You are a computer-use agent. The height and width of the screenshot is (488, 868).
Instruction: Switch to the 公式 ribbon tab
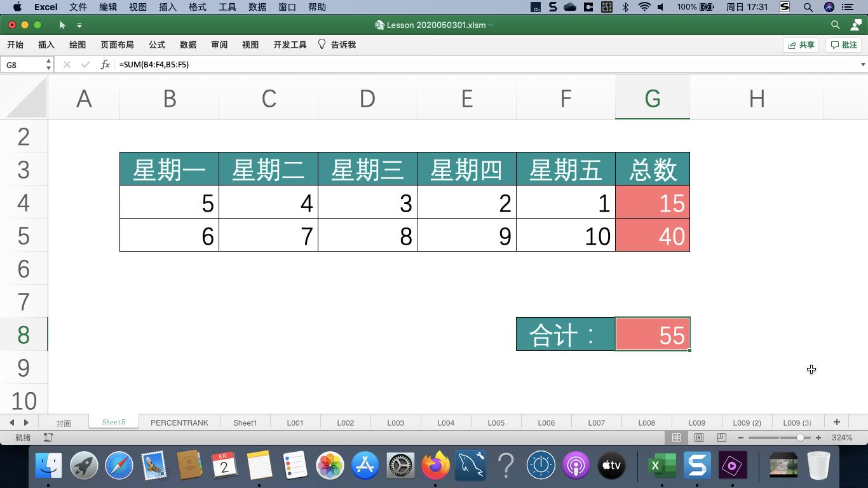[x=156, y=44]
